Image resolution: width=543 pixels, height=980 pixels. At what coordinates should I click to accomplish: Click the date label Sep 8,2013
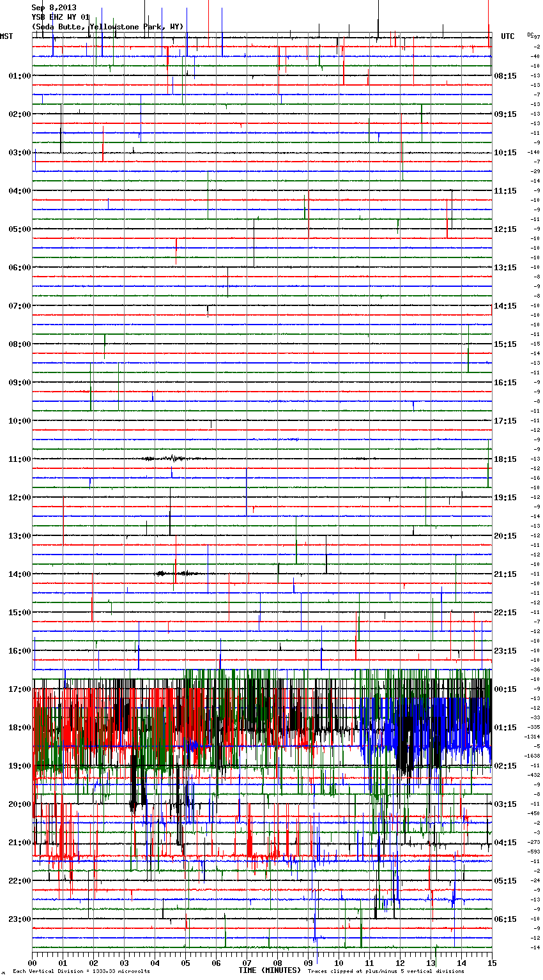[54, 8]
